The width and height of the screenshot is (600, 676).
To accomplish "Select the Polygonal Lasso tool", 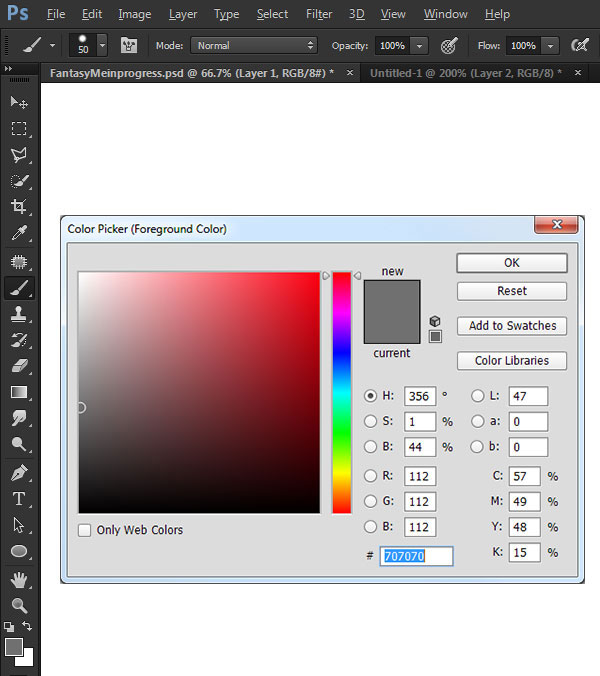I will pyautogui.click(x=19, y=155).
